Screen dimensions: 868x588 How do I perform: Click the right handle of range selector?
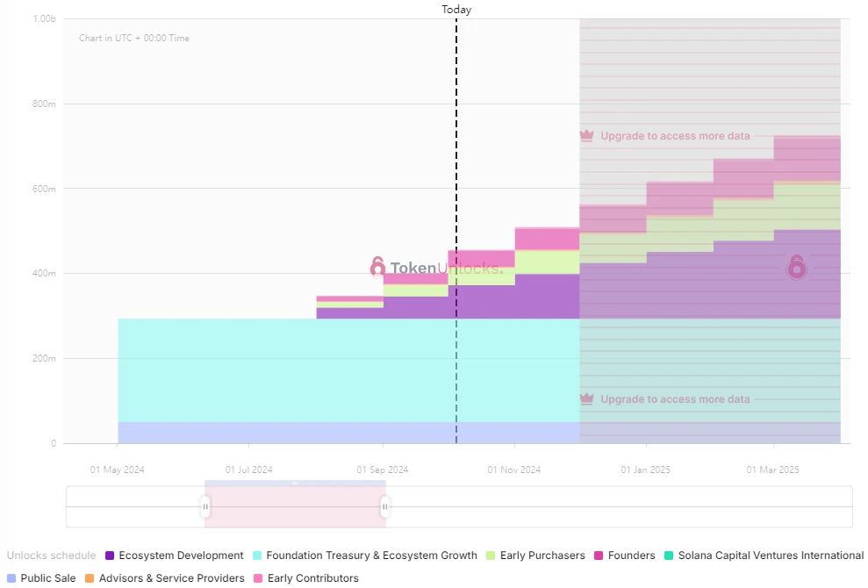tap(384, 506)
